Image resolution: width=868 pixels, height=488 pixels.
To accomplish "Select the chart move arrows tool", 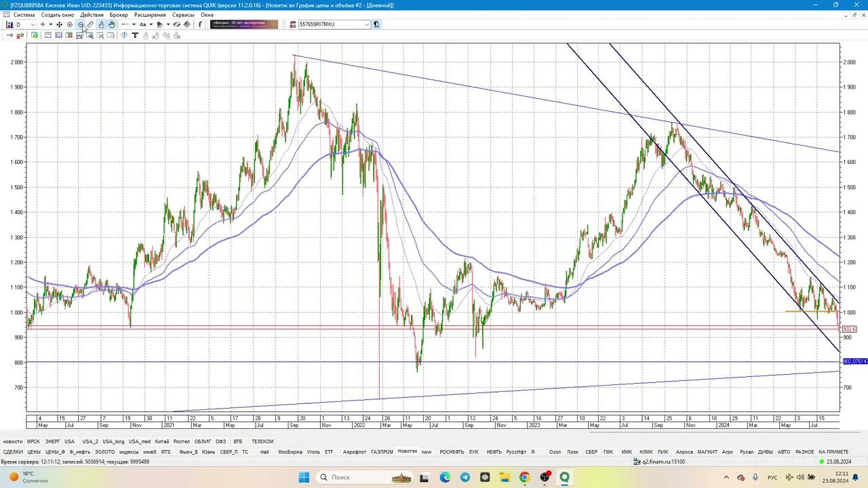I will pyautogui.click(x=59, y=24).
